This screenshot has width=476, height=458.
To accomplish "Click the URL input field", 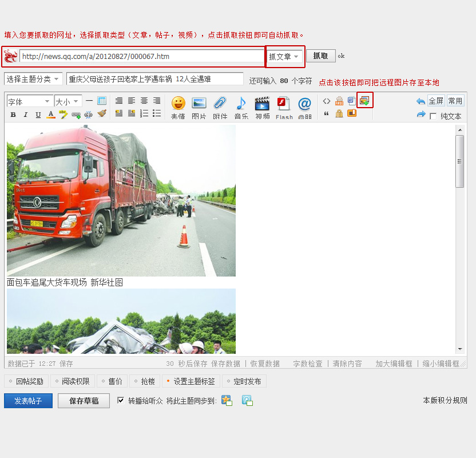I will [141, 56].
